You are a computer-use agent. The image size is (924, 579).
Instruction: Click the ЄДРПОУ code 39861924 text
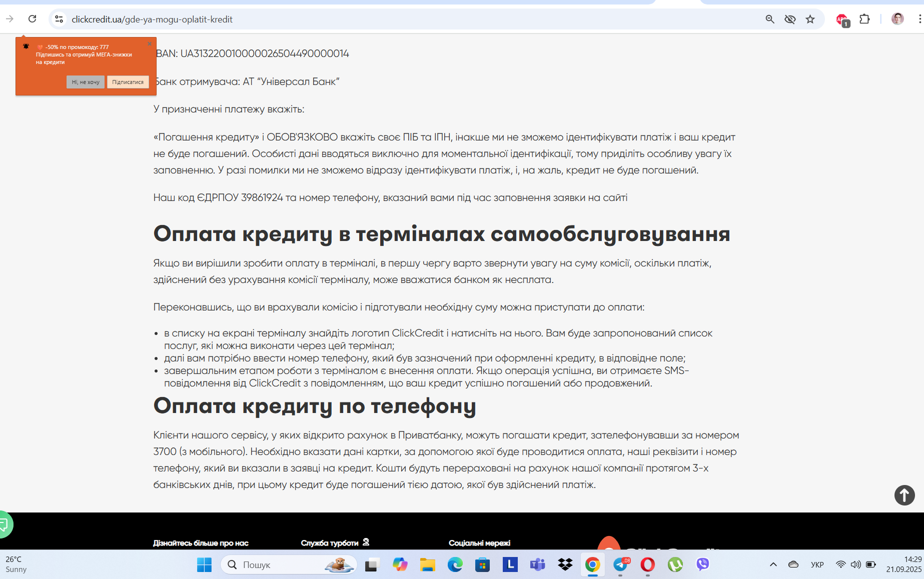[262, 197]
